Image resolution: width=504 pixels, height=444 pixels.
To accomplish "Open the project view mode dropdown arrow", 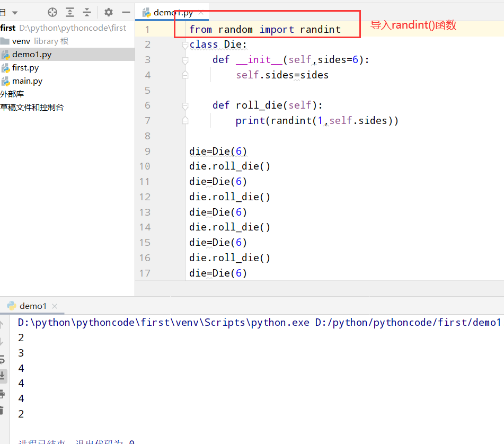I will 15,13.
